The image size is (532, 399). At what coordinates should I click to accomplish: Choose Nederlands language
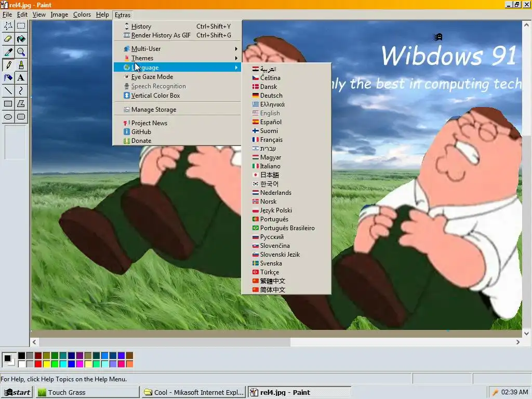coord(286,193)
